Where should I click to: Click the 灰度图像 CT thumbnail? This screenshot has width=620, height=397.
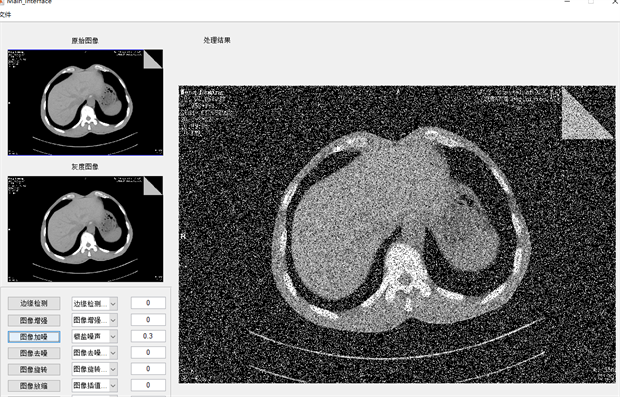pos(85,229)
